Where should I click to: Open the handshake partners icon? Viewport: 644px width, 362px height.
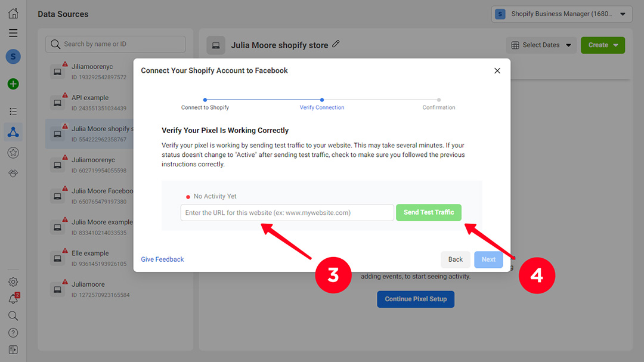point(13,173)
